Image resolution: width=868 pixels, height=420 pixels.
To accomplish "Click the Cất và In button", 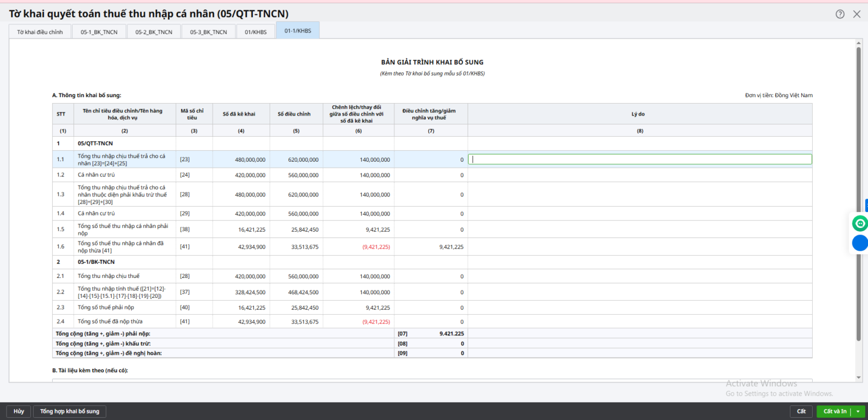I will pos(834,412).
